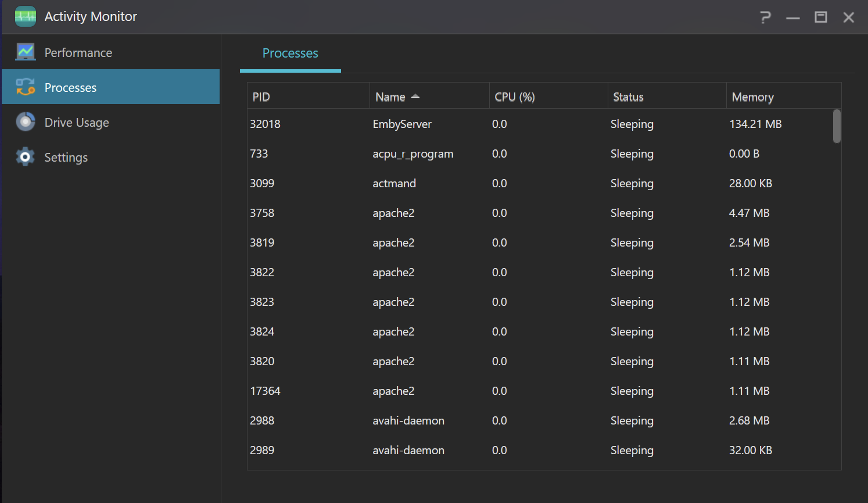
Task: Click the Activity Monitor logo in the title bar
Action: 25,16
